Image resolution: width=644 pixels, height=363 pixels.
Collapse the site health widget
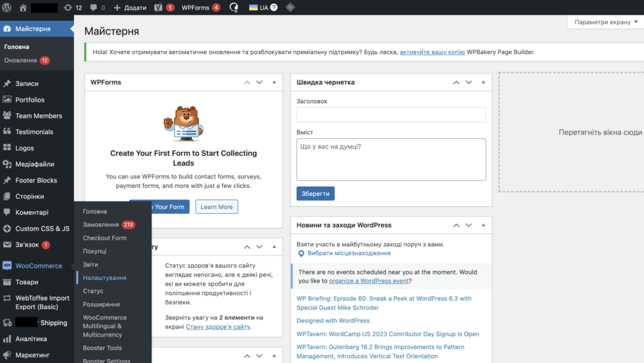pos(274,247)
